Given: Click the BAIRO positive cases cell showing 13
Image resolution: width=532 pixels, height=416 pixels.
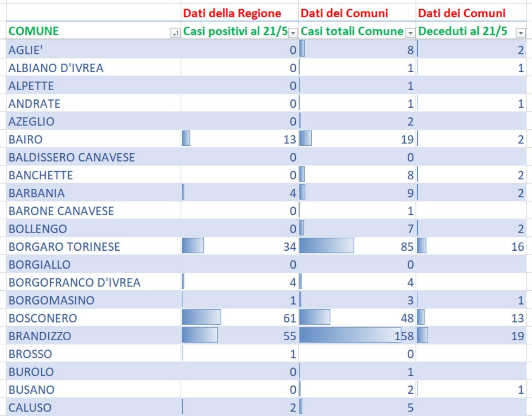Looking at the screenshot, I should 239,140.
